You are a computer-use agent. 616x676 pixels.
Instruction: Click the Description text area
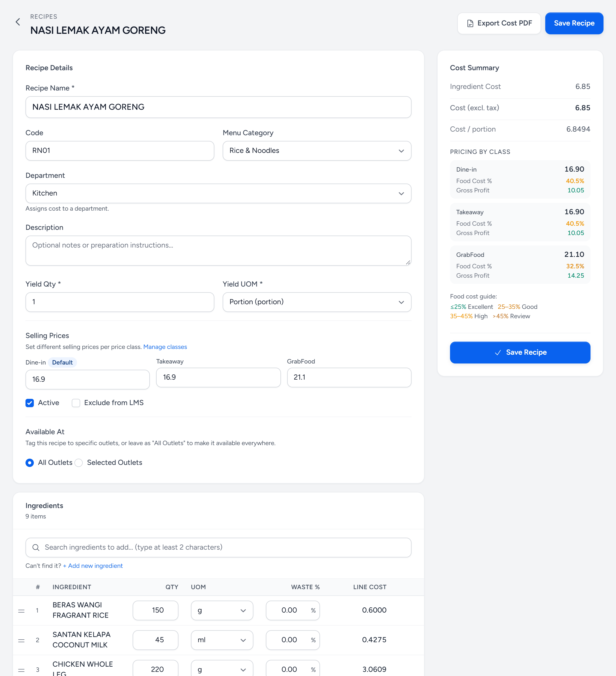[219, 251]
